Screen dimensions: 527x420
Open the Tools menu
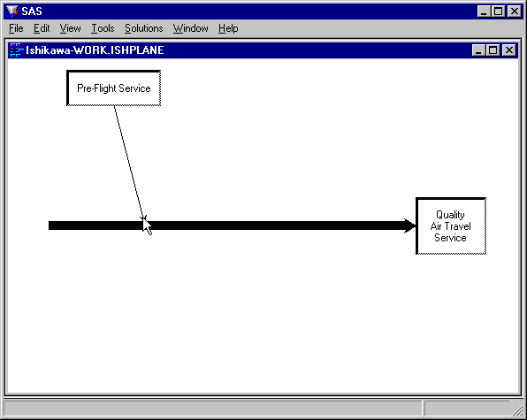[x=103, y=28]
